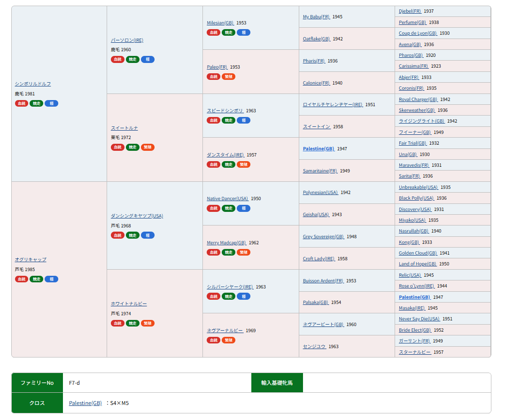
Task: Open the ホワイトナルビー dam link
Action: [129, 303]
